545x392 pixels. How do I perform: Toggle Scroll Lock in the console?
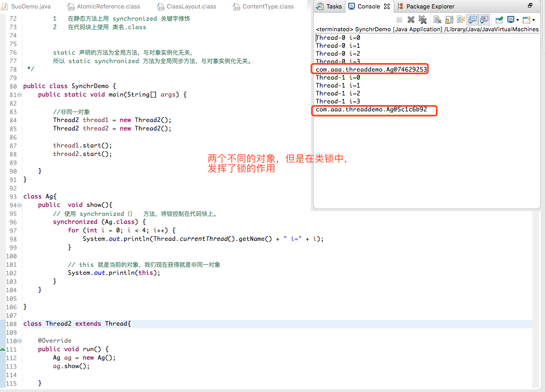click(x=449, y=20)
